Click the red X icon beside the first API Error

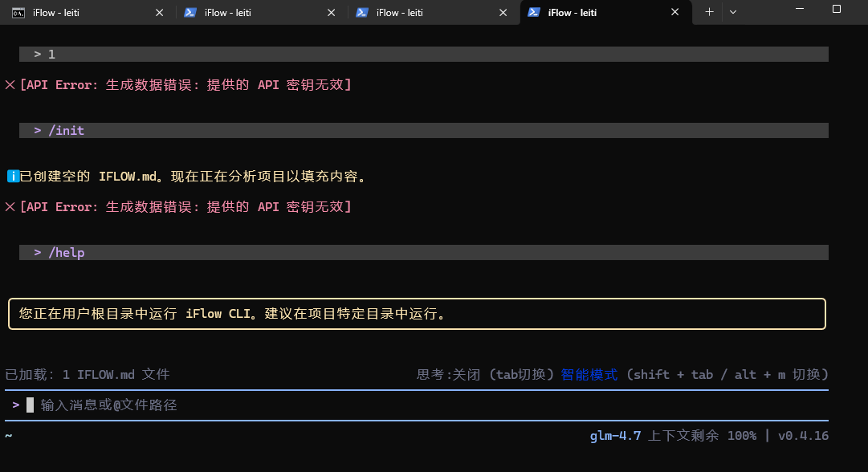point(10,84)
